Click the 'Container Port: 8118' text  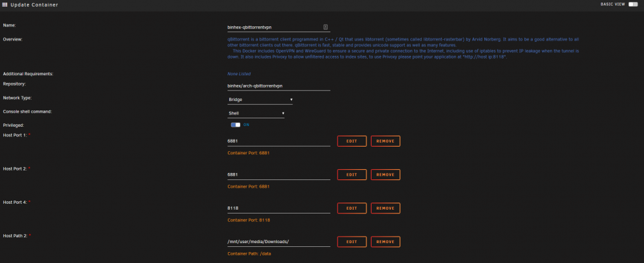(x=249, y=221)
